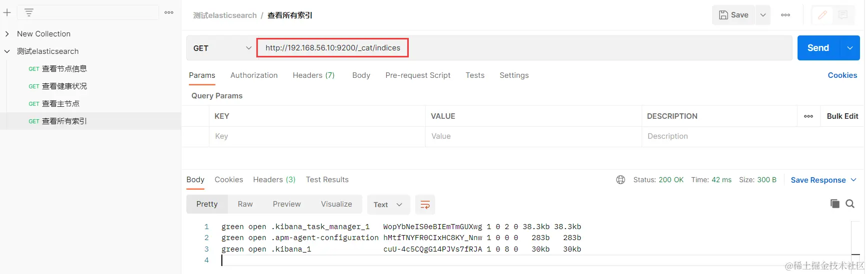Open the request Settings tab
This screenshot has width=868, height=274.
tap(514, 75)
